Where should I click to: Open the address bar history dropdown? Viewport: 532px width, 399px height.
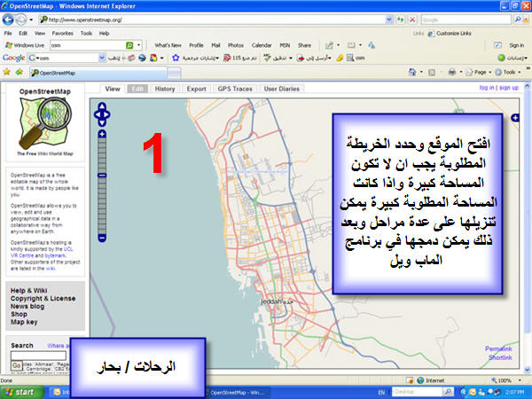click(x=389, y=20)
